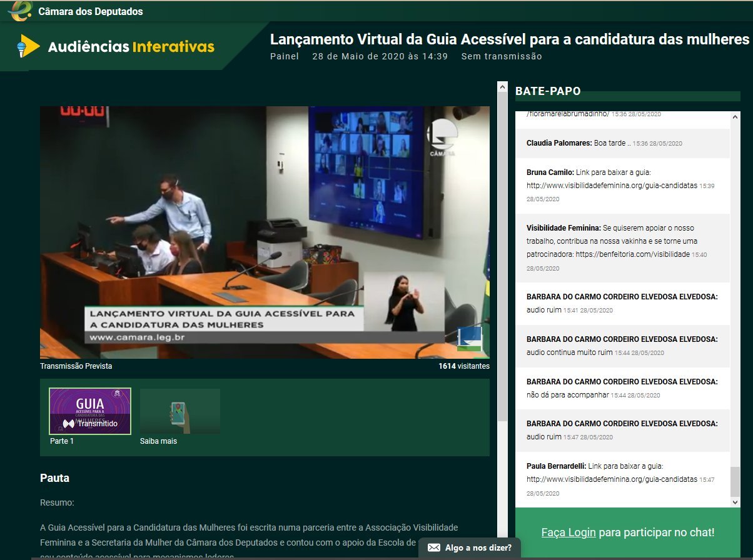Click the 'Visibilidade Feminina' chat name
The image size is (753, 560).
563,228
